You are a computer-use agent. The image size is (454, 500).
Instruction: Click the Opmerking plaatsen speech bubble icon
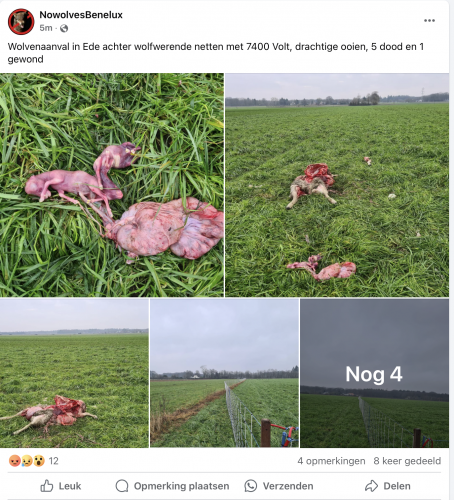pyautogui.click(x=122, y=486)
